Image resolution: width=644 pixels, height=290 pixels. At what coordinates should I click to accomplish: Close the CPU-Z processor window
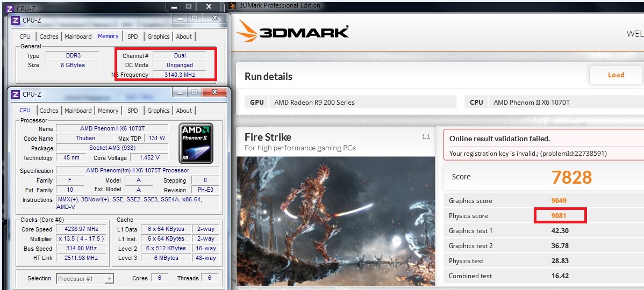(x=214, y=92)
